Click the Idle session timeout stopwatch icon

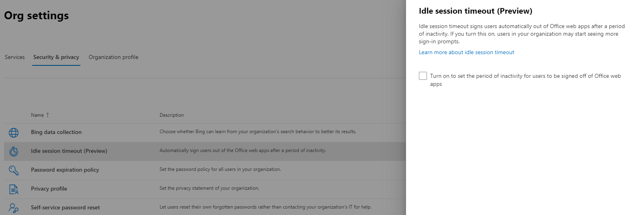pos(14,151)
